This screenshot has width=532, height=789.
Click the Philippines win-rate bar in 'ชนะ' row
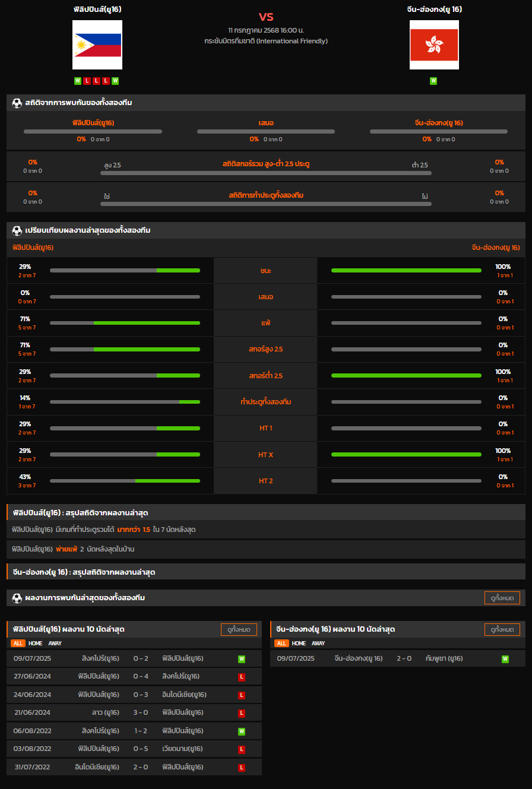click(x=125, y=271)
